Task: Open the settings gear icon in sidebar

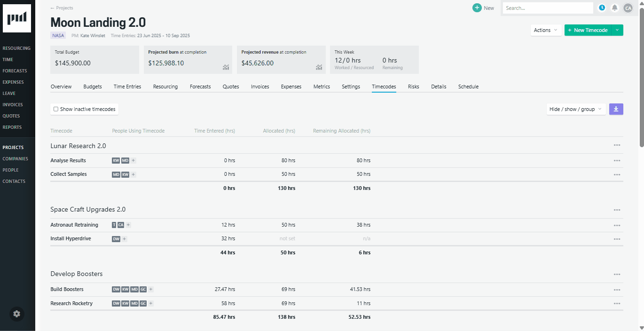Action: coord(16,314)
